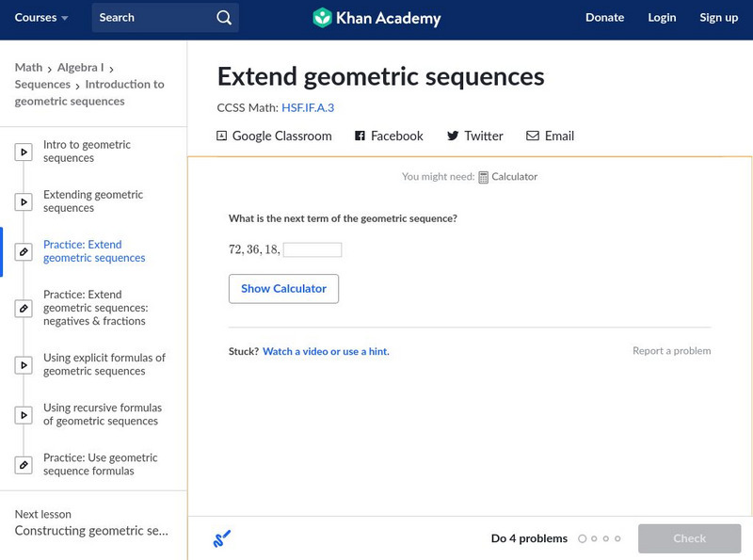Viewport: 753px width, 560px height.
Task: Share the exercise via Facebook icon
Action: 360,136
